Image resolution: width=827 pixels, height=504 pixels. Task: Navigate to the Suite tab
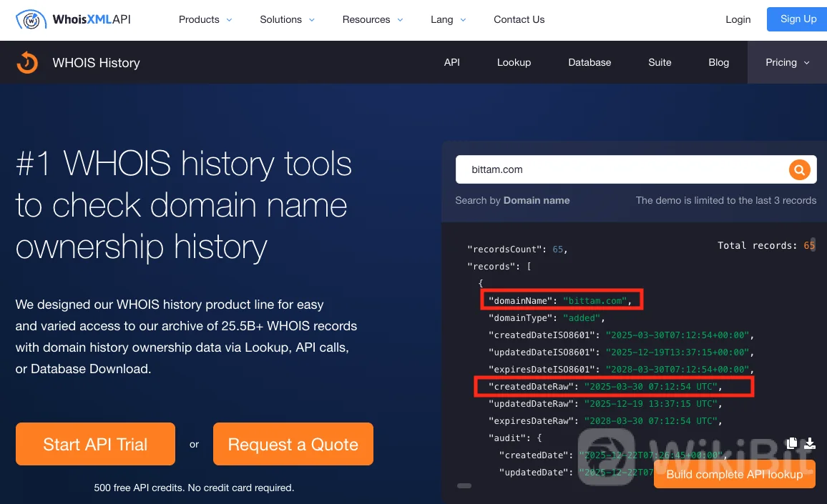coord(660,63)
